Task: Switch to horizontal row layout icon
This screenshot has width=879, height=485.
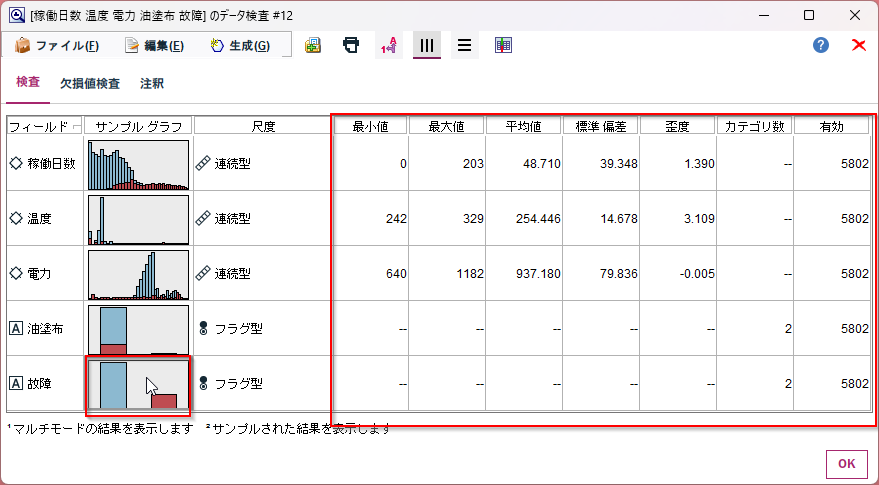Action: click(465, 45)
